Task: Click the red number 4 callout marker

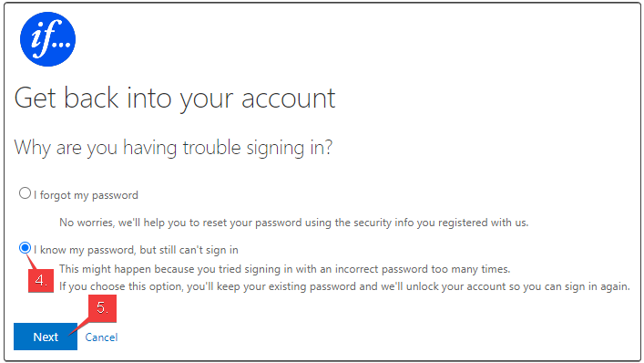Action: [x=41, y=281]
